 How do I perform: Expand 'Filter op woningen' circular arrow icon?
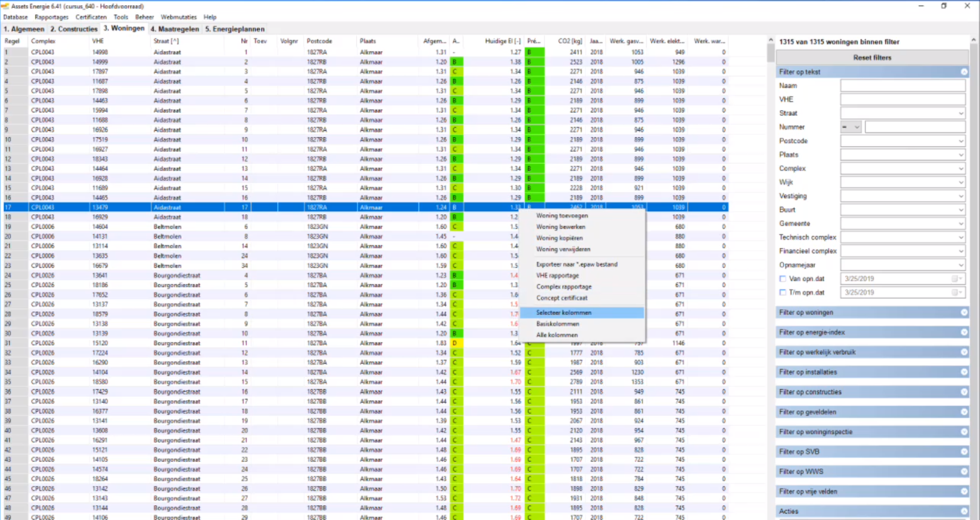point(964,312)
